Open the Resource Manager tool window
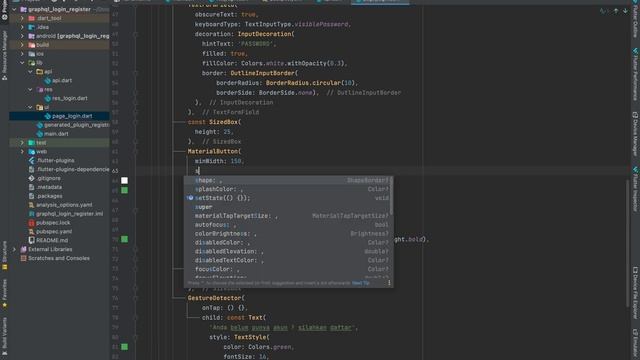Viewport: 640px width, 360px height. click(4, 56)
